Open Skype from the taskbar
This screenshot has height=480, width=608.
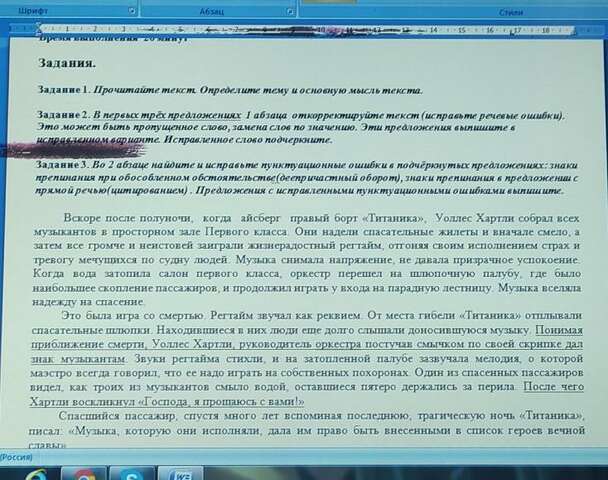[x=132, y=474]
